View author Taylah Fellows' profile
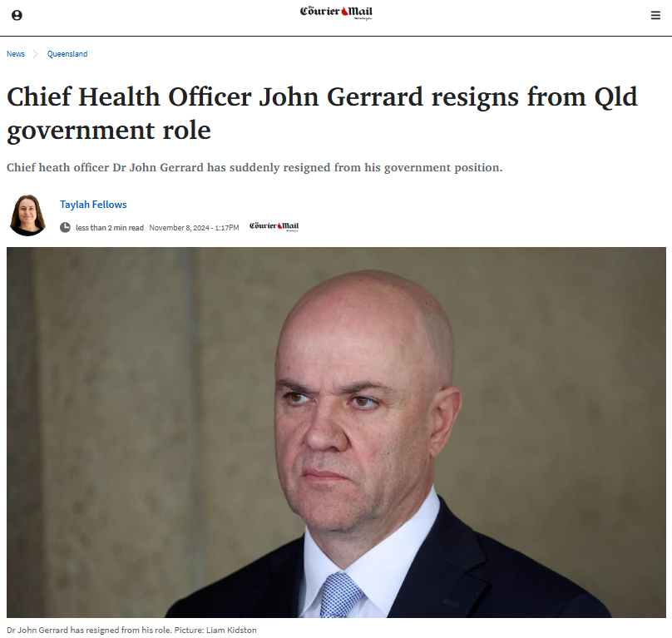The width and height of the screenshot is (672, 638). click(93, 205)
